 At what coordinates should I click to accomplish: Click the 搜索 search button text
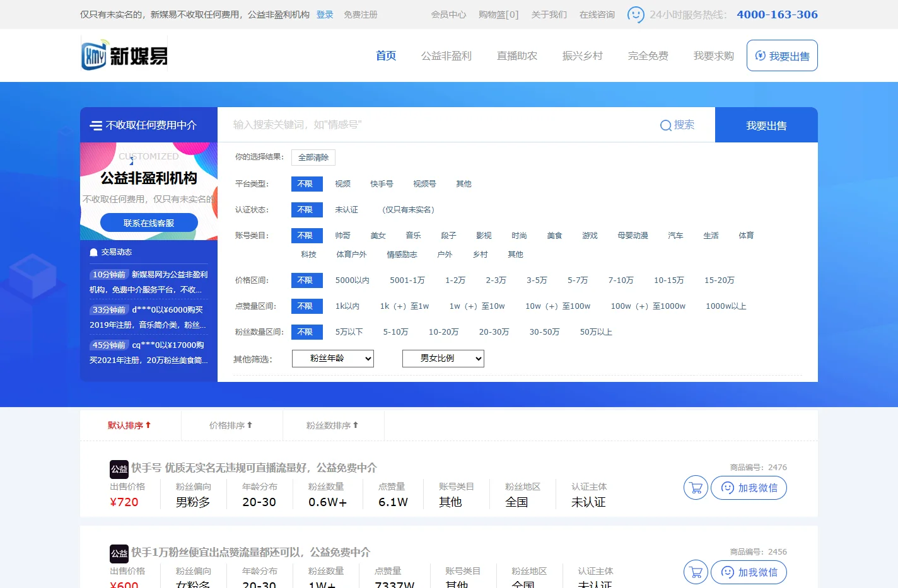click(x=684, y=125)
